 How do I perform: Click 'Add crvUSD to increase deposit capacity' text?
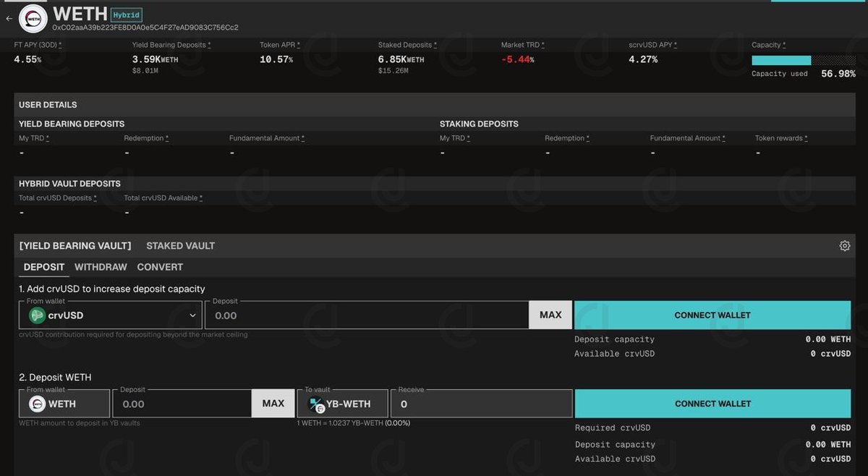point(116,289)
